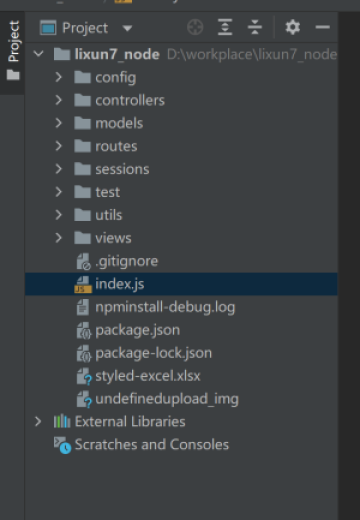
Task: Click the config folder icon
Action: pyautogui.click(x=82, y=77)
